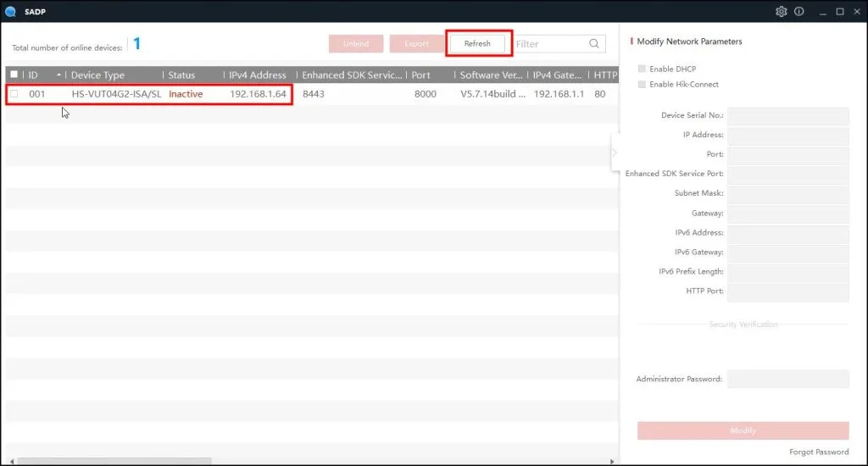Sort by IPv4 Address column header
Viewport: 868px width, 466px height.
[x=258, y=75]
